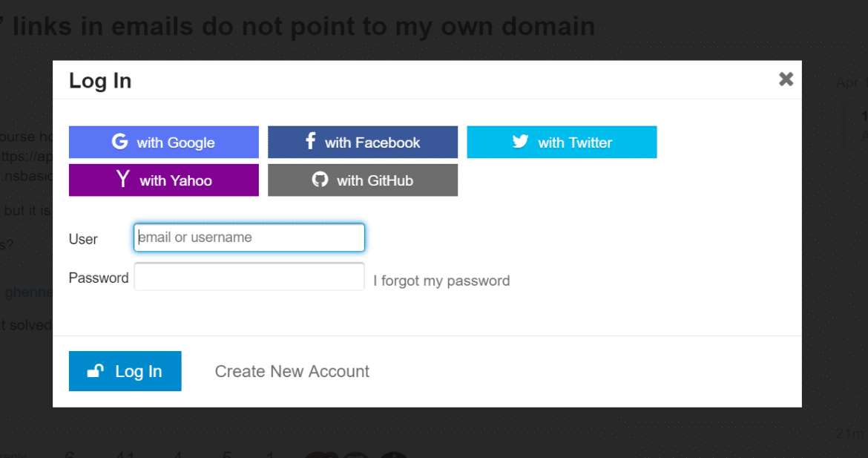Image resolution: width=868 pixels, height=458 pixels.
Task: Click the Facebook 'f' logo icon
Action: pos(311,141)
